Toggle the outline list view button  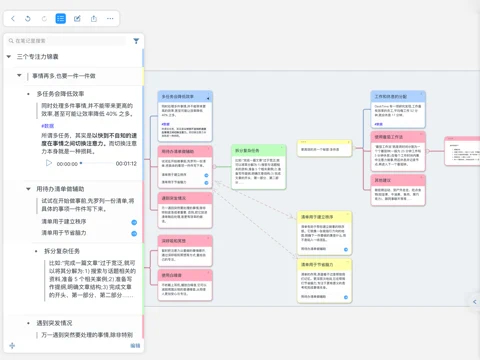(61, 19)
